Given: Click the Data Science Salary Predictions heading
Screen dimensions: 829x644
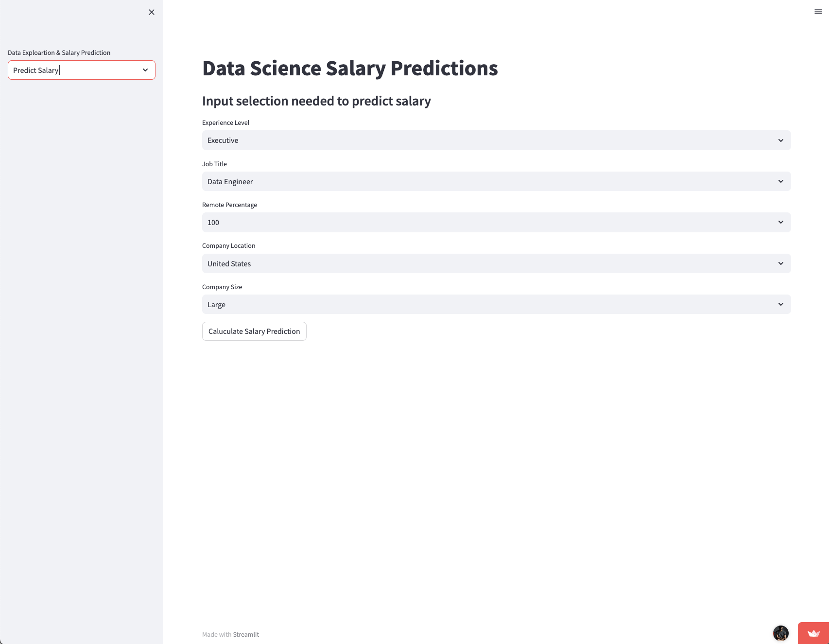Looking at the screenshot, I should tap(350, 68).
